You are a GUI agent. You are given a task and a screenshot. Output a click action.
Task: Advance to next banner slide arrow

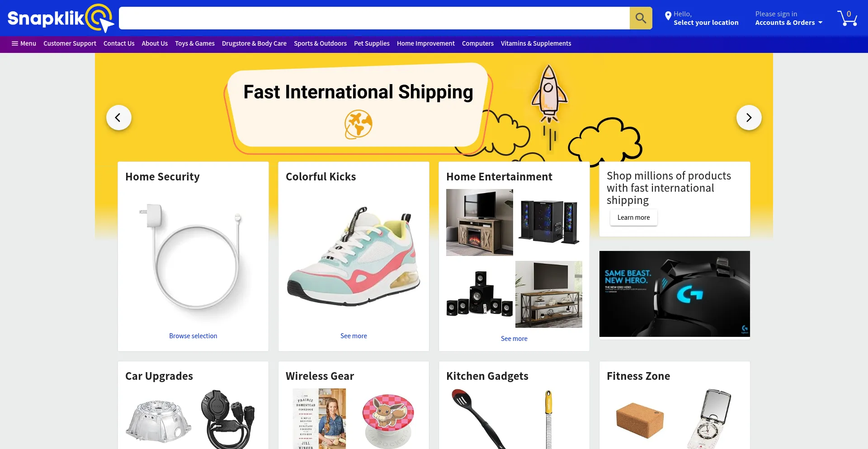click(749, 118)
